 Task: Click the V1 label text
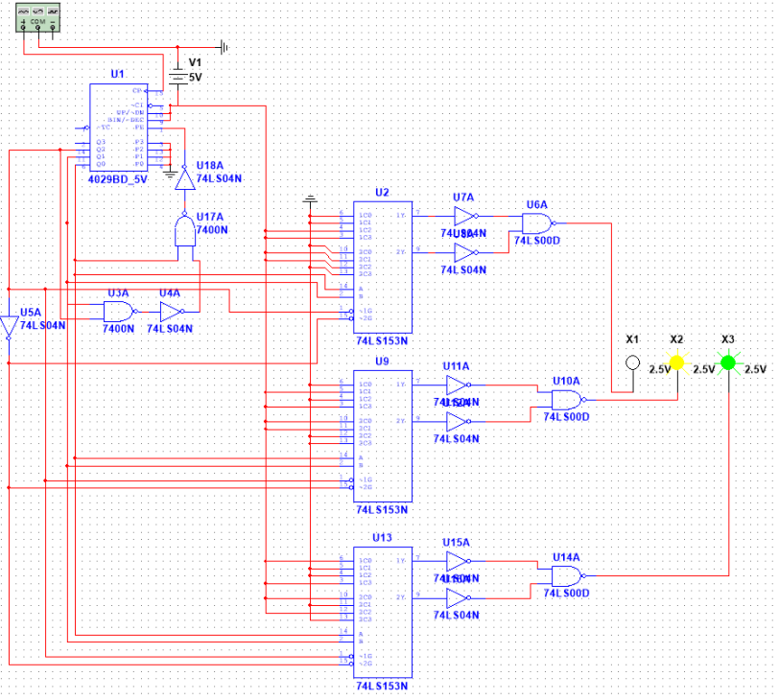[x=196, y=62]
